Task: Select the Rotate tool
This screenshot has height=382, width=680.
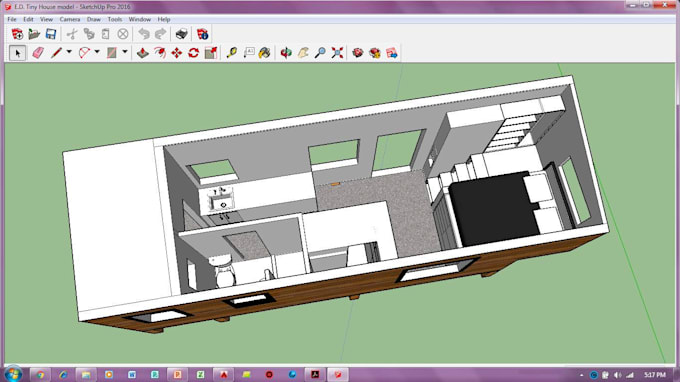Action: pyautogui.click(x=193, y=53)
